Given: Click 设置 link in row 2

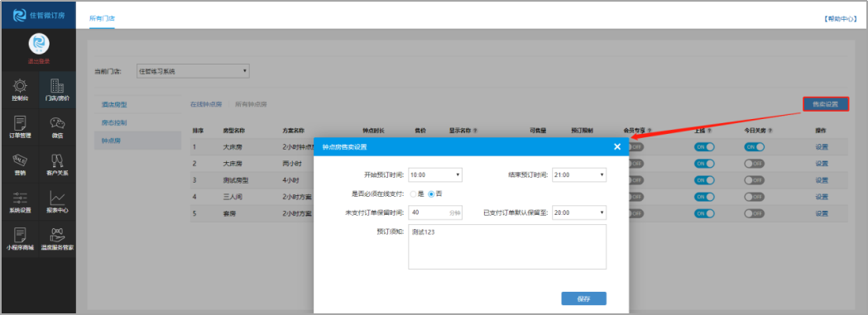Looking at the screenshot, I should point(822,164).
